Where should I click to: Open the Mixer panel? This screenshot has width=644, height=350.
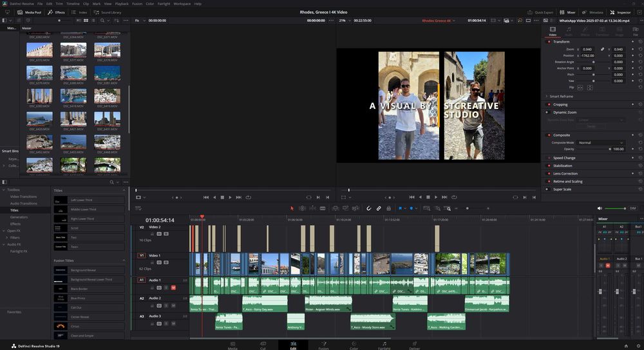tap(568, 12)
